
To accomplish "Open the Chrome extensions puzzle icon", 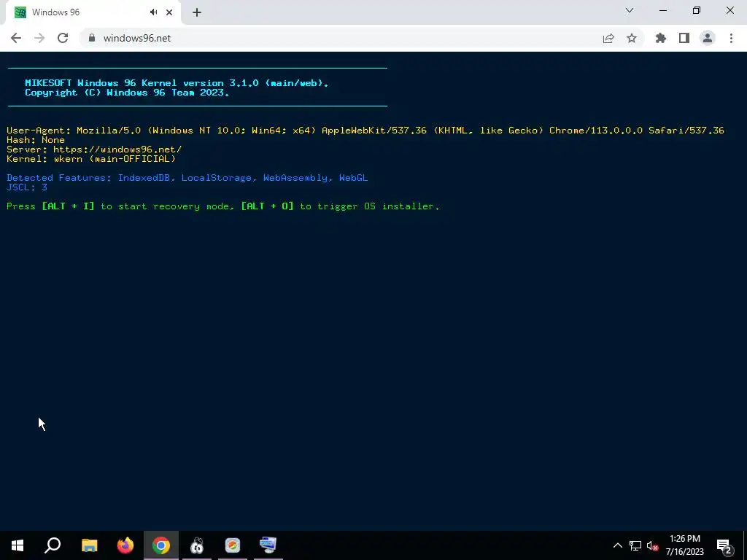I will pos(661,38).
